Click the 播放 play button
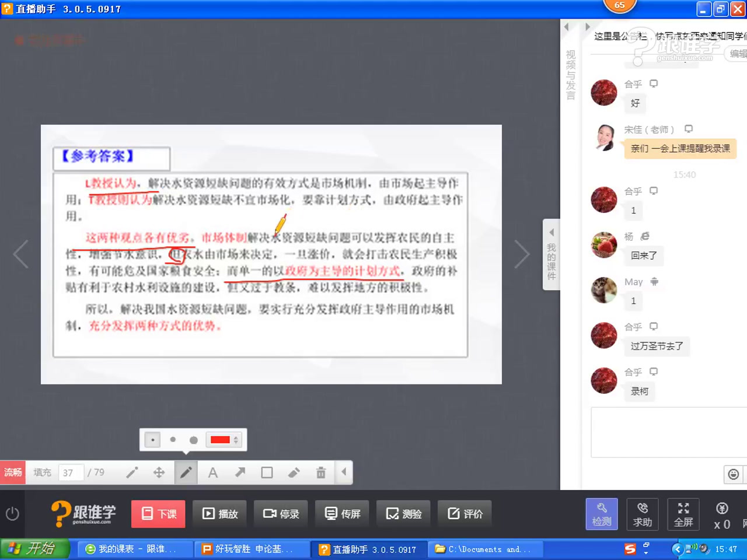Viewport: 747px width, 560px height. click(x=219, y=514)
